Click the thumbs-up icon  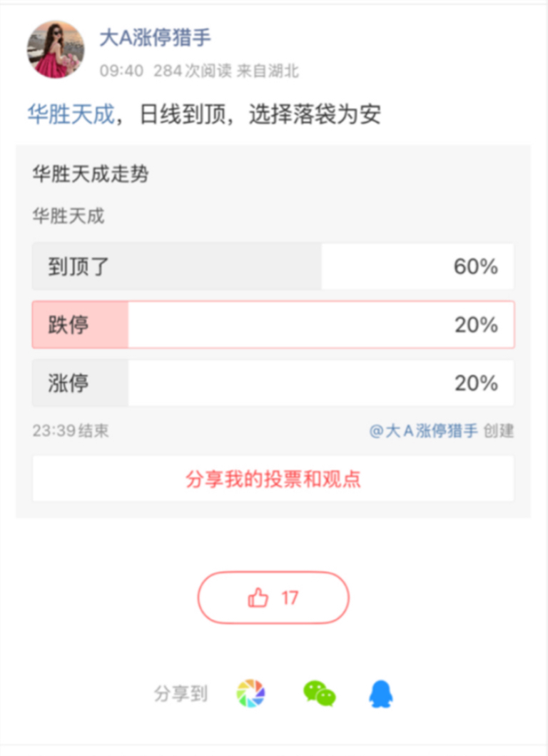tap(258, 598)
